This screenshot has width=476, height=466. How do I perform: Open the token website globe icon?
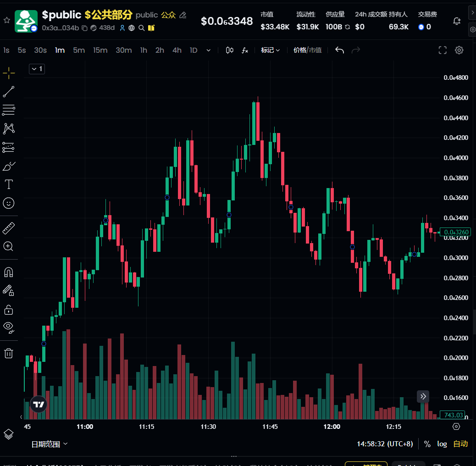[132, 28]
